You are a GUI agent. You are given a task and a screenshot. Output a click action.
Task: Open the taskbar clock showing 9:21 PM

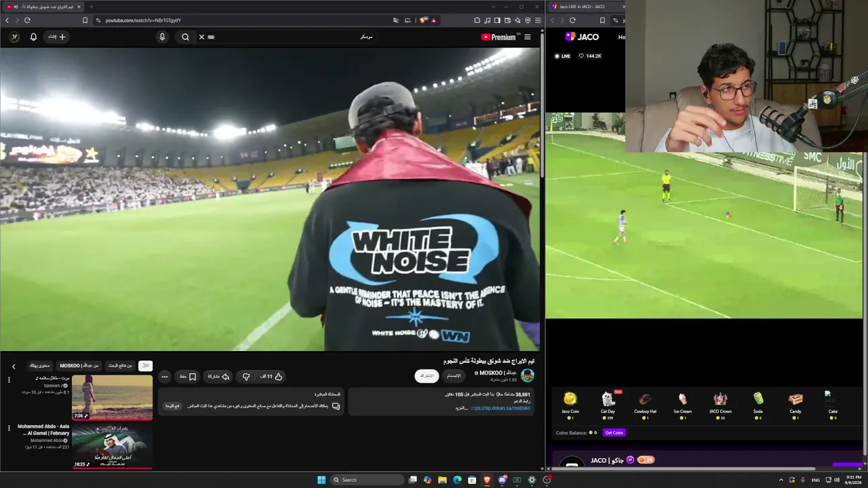coord(853,480)
